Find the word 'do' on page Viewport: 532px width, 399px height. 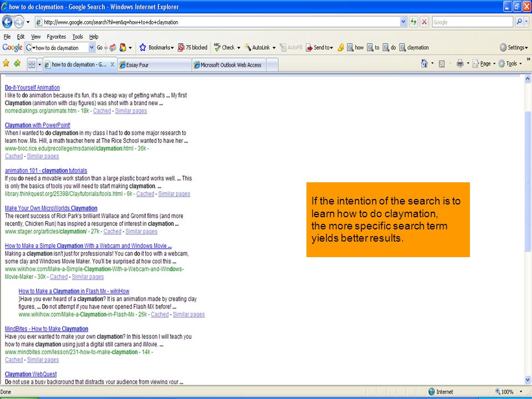389,48
